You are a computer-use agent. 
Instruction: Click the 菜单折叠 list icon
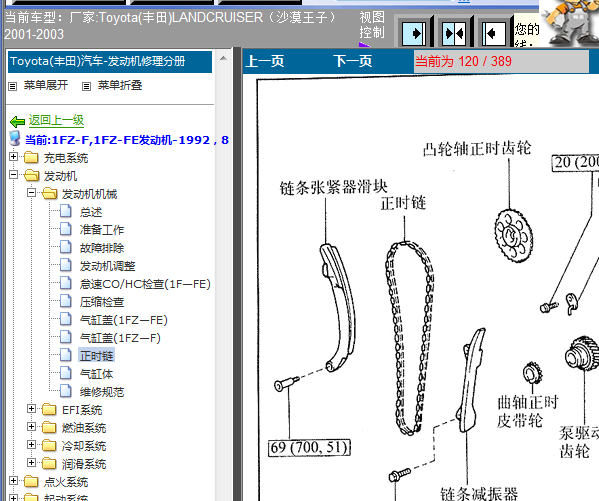(x=86, y=86)
